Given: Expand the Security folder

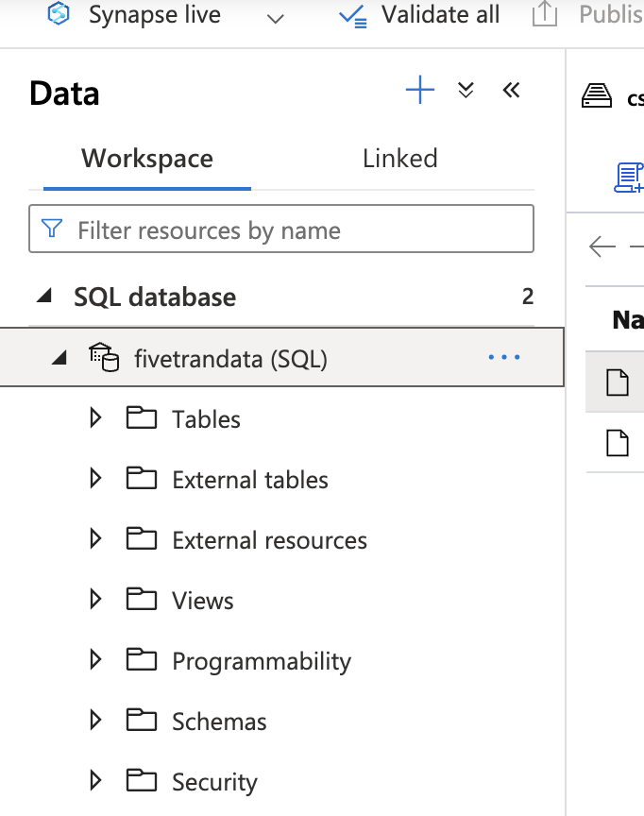Looking at the screenshot, I should 95,780.
